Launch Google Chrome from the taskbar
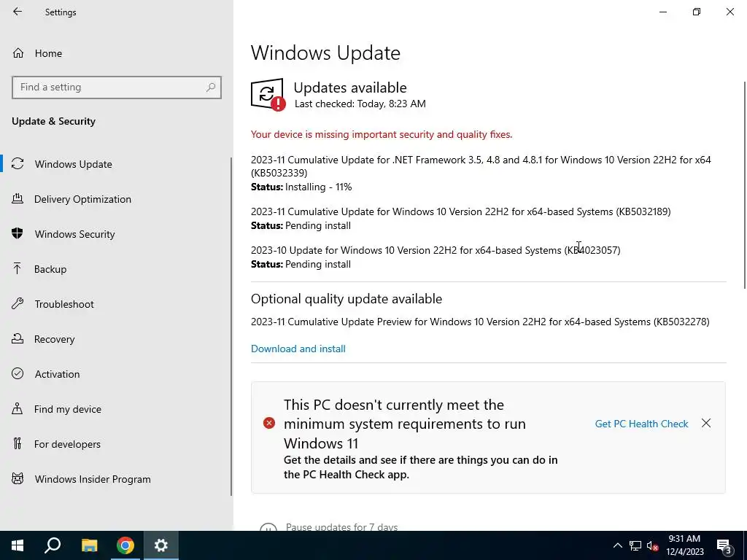This screenshot has height=560, width=747. click(x=125, y=545)
